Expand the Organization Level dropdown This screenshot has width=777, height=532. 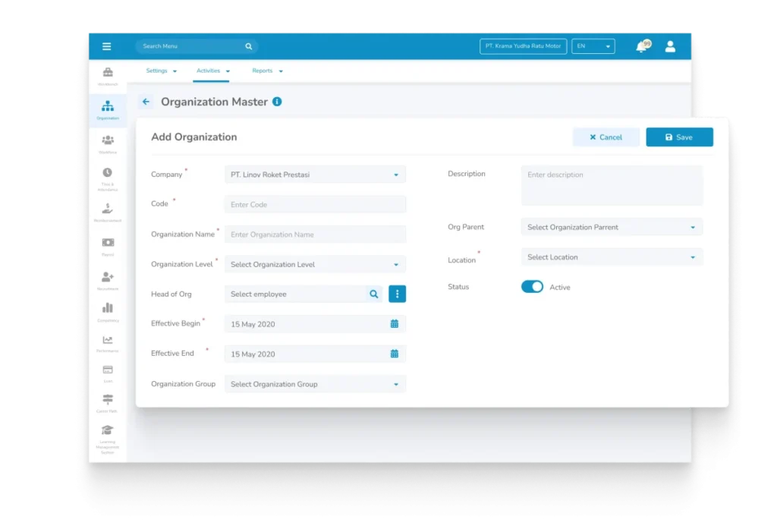[315, 265]
